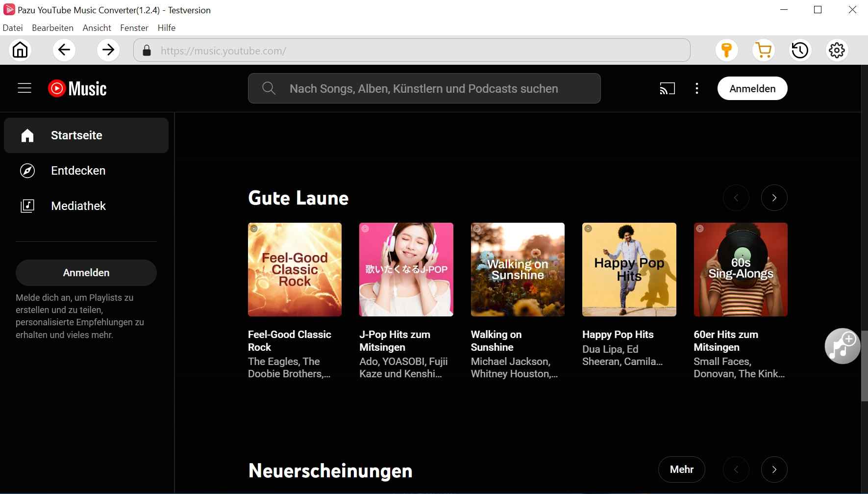Click the yellow key registration icon
The width and height of the screenshot is (868, 494).
[726, 50]
